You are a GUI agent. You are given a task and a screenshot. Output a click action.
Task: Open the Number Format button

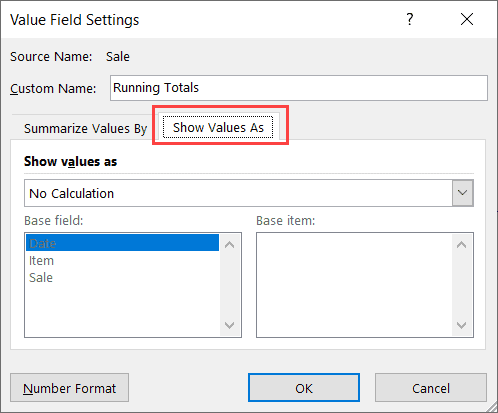coord(69,388)
